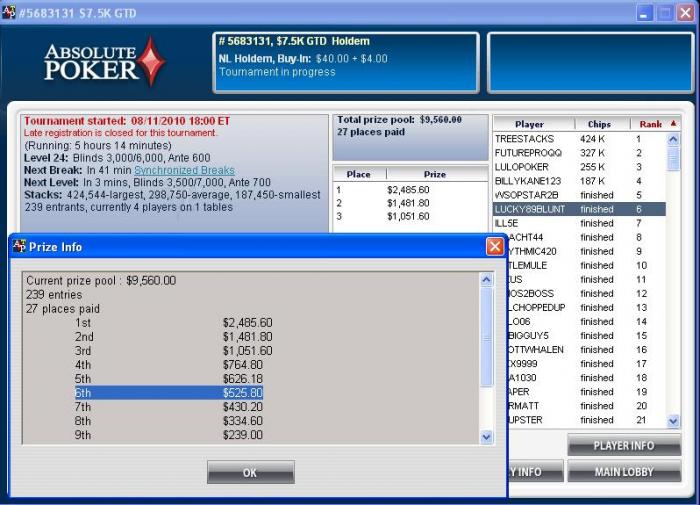Minimize the tournament lobby window
Image resolution: width=700 pixels, height=505 pixels.
pos(644,13)
